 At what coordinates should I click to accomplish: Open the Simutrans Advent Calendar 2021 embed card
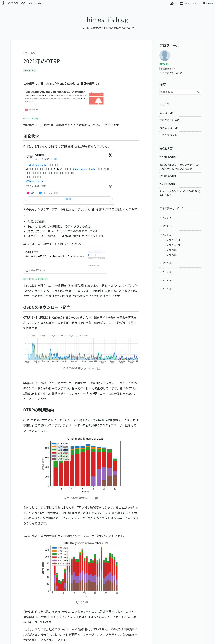coord(65,100)
